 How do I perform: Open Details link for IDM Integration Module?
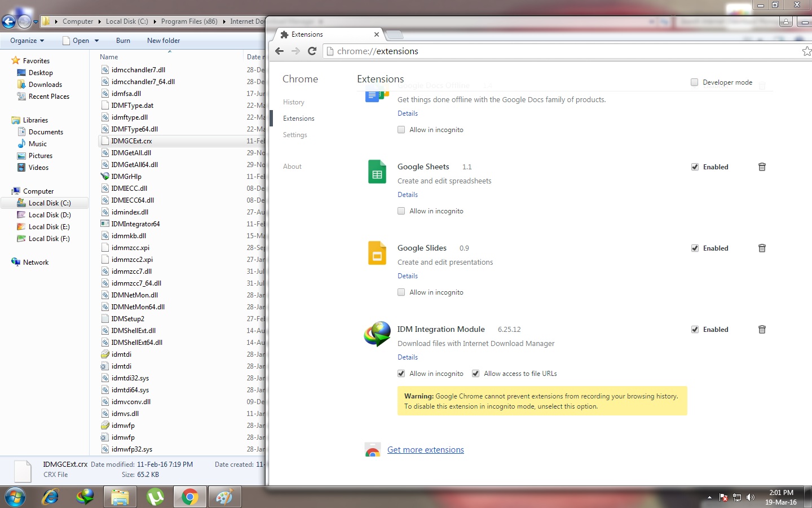tap(408, 357)
